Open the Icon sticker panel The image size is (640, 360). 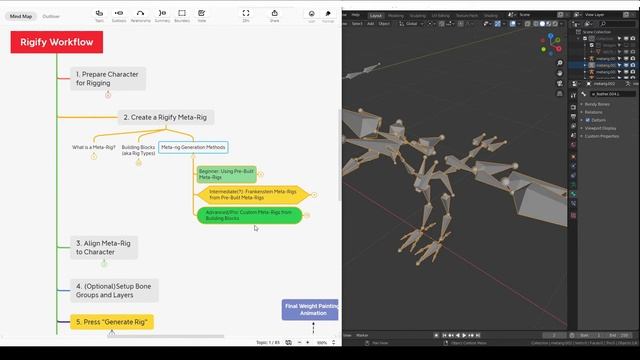311,13
